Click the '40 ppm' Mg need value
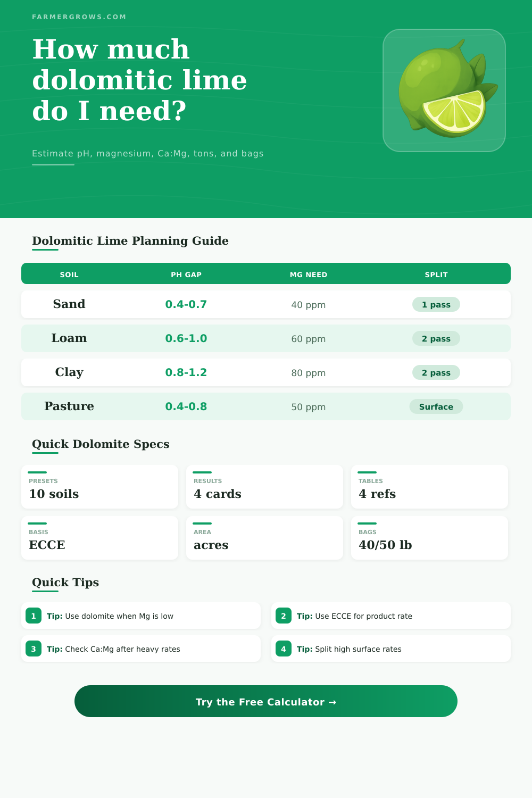 point(309,305)
